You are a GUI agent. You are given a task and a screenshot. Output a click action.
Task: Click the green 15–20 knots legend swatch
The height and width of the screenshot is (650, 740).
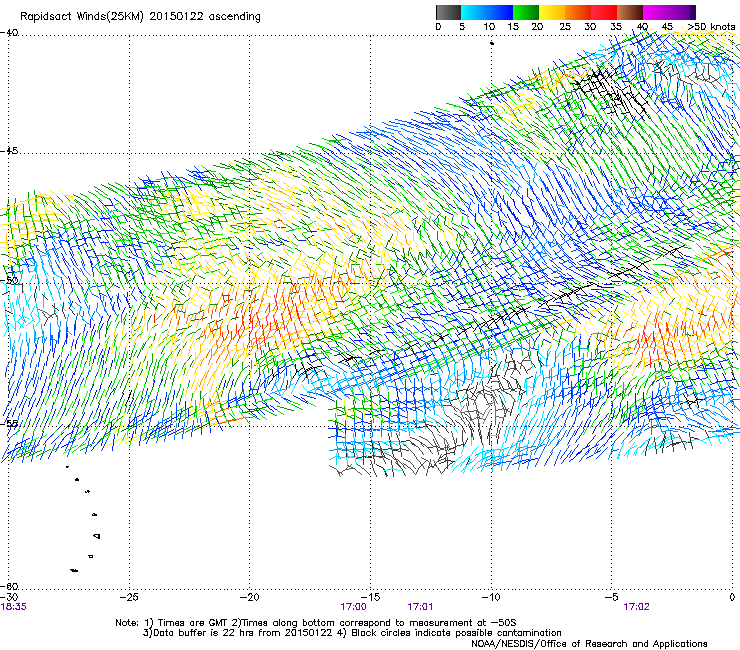point(526,12)
